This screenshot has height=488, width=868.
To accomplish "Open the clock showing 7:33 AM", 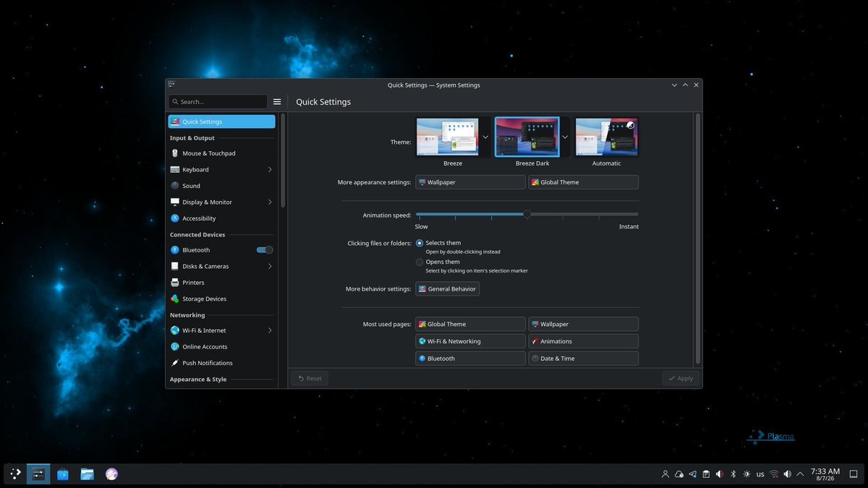I will click(x=825, y=474).
